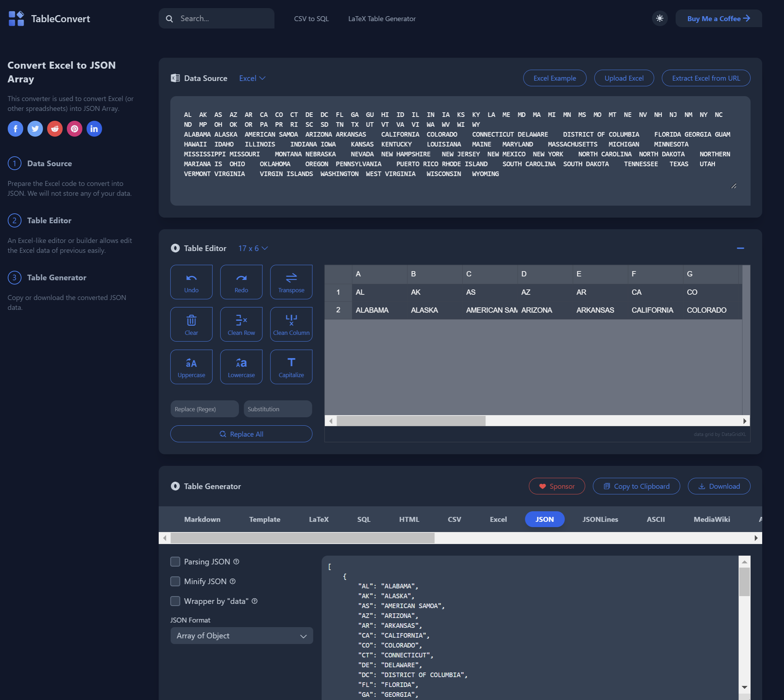Select the JSON tab in Table Generator
The height and width of the screenshot is (700, 784).
tap(545, 519)
